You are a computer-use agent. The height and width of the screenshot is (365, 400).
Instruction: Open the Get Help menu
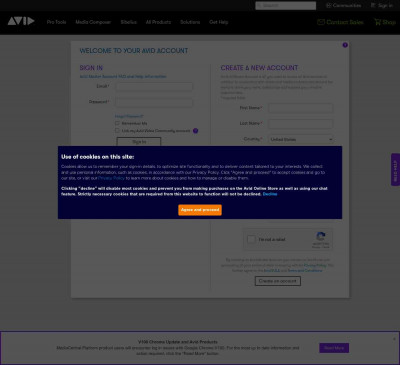pos(219,22)
